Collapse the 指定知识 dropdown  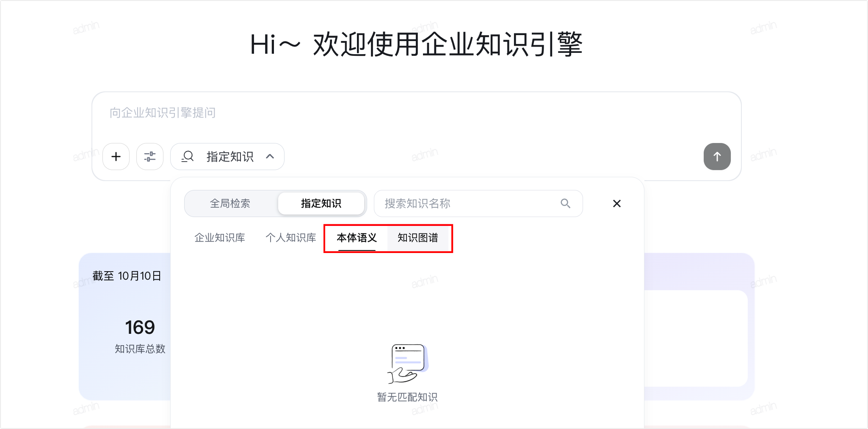pyautogui.click(x=227, y=157)
